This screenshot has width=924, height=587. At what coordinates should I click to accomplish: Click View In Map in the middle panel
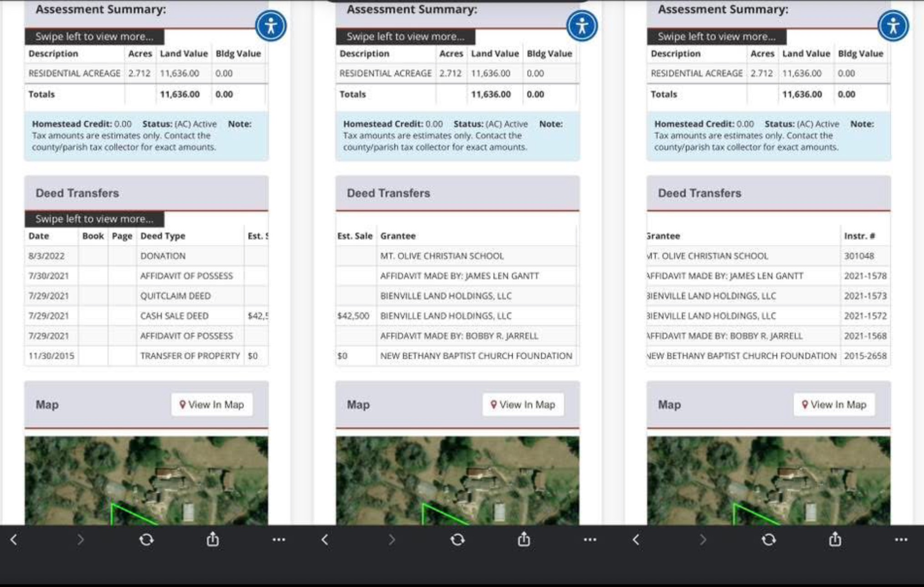click(x=523, y=405)
